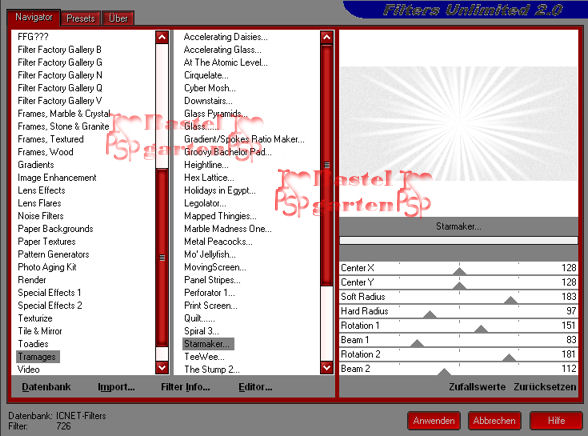Select the Image Enhancement category
This screenshot has height=436, width=588.
point(57,177)
